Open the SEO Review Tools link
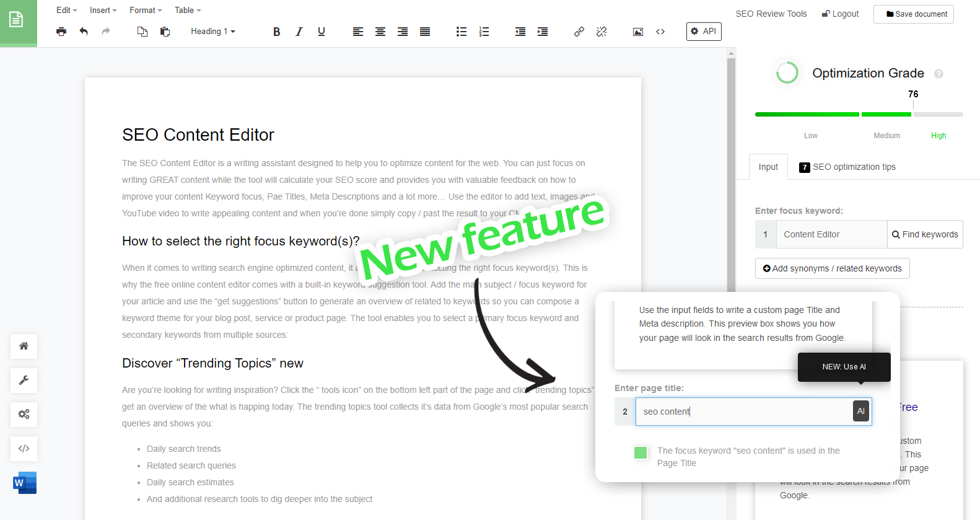Image resolution: width=980 pixels, height=520 pixels. point(771,14)
